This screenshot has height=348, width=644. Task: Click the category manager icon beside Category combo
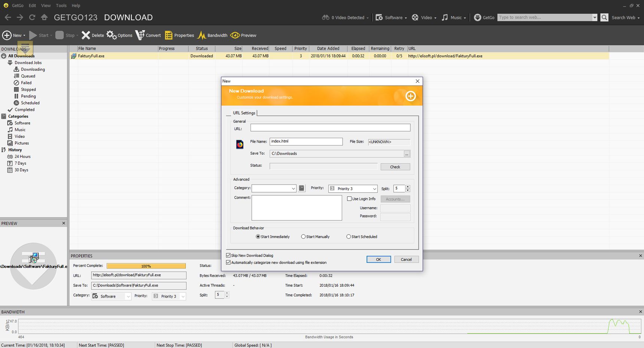point(302,188)
